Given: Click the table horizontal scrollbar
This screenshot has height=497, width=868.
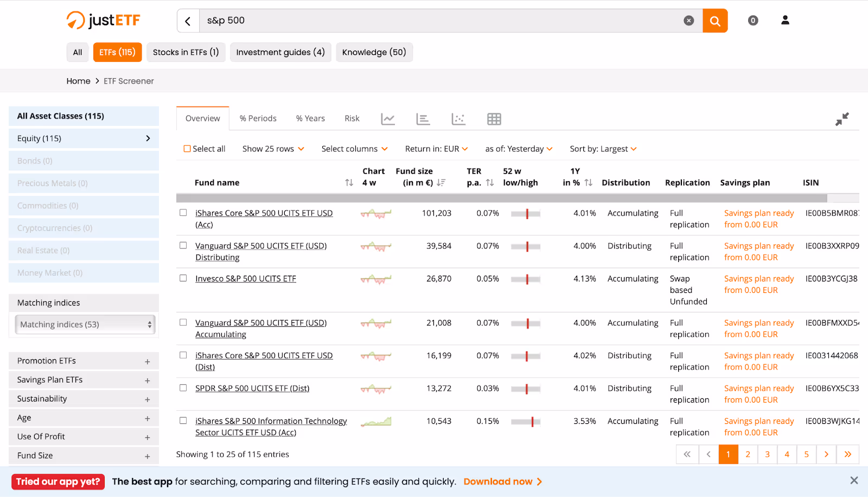Looking at the screenshot, I should point(501,198).
